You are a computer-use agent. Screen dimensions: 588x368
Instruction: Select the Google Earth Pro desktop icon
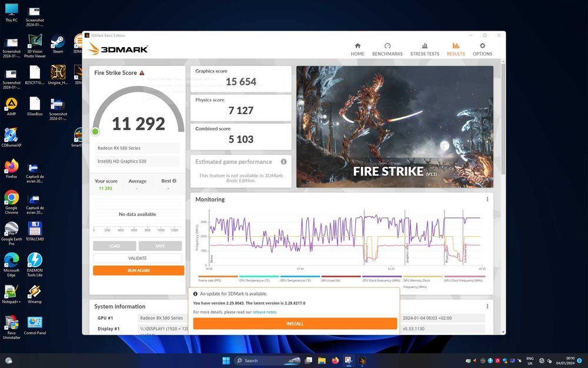click(x=11, y=233)
